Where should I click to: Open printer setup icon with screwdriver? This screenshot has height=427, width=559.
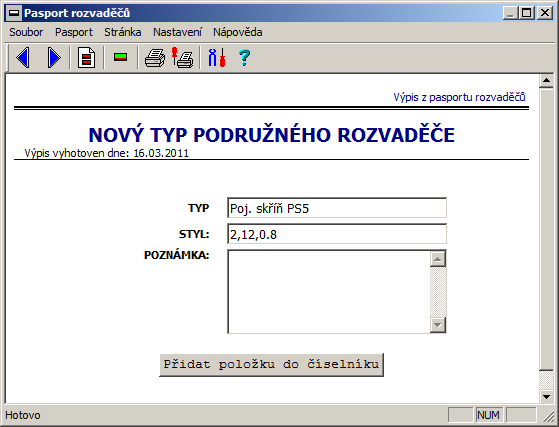click(x=182, y=58)
